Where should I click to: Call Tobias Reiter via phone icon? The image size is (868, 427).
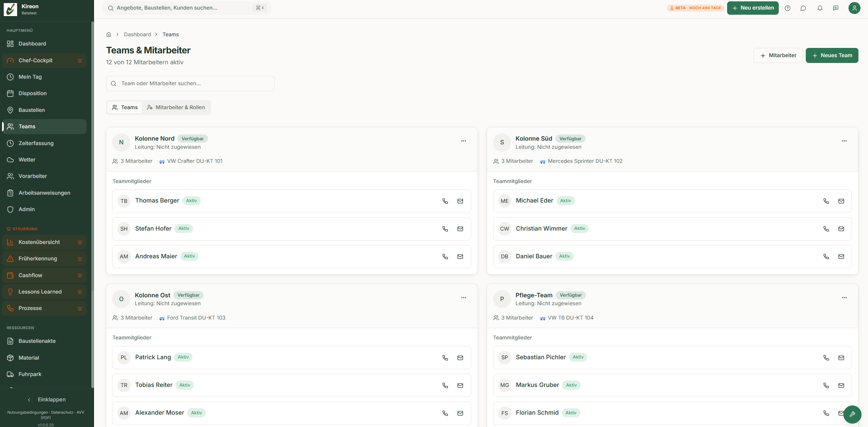click(445, 386)
